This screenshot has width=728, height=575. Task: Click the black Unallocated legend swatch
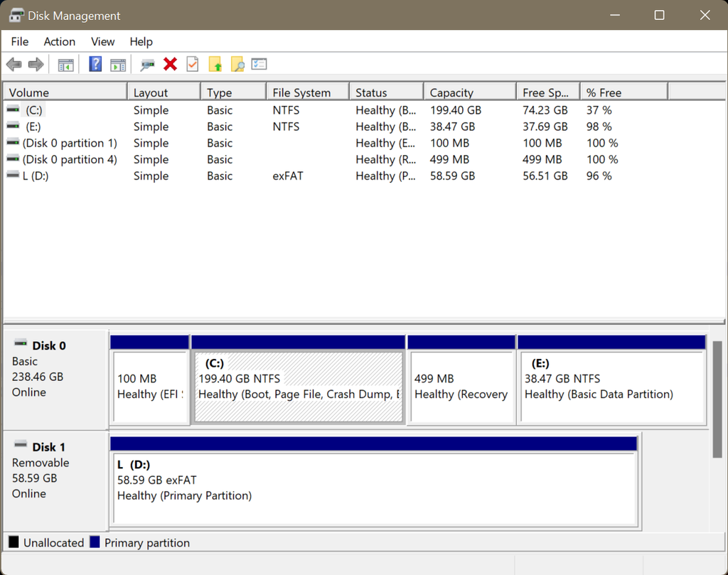14,542
